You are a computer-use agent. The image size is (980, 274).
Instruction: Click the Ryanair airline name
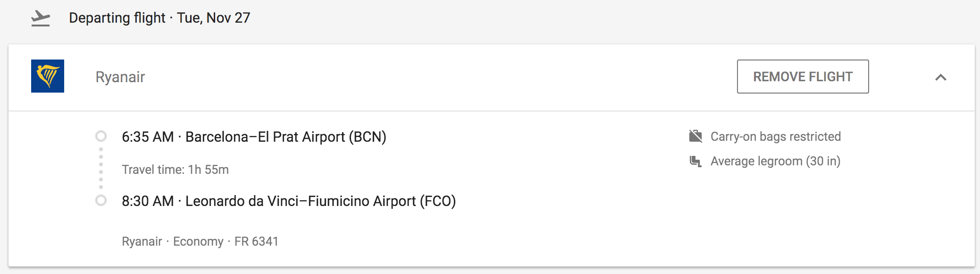[x=120, y=77]
